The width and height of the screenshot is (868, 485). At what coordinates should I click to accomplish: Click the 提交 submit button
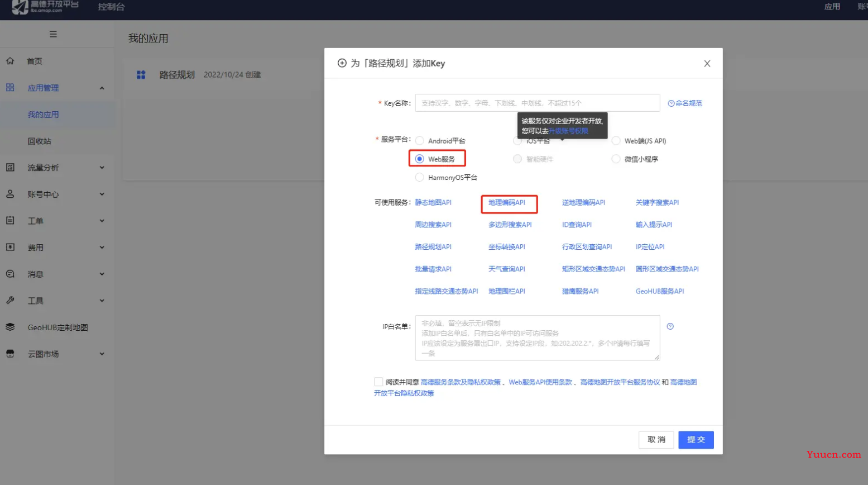tap(696, 440)
